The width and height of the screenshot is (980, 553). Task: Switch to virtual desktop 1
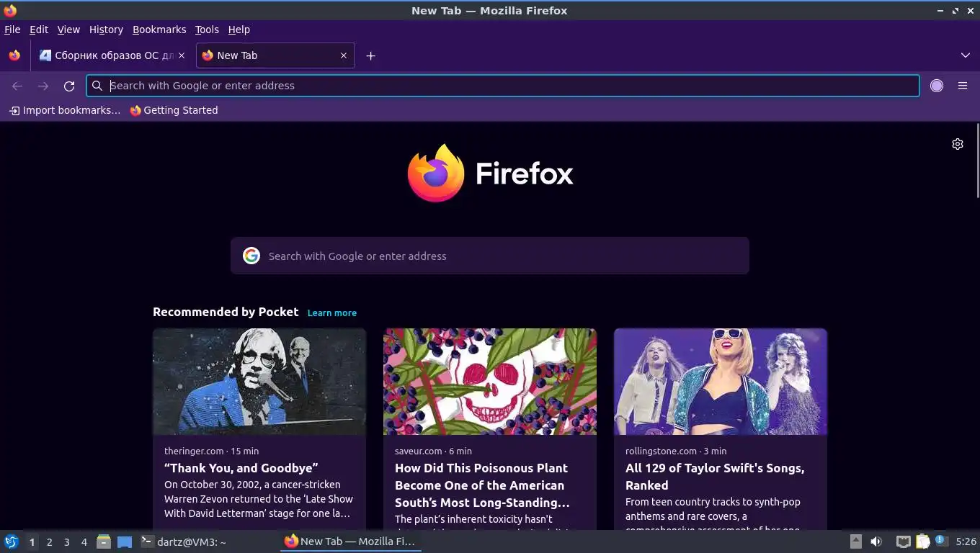point(32,541)
